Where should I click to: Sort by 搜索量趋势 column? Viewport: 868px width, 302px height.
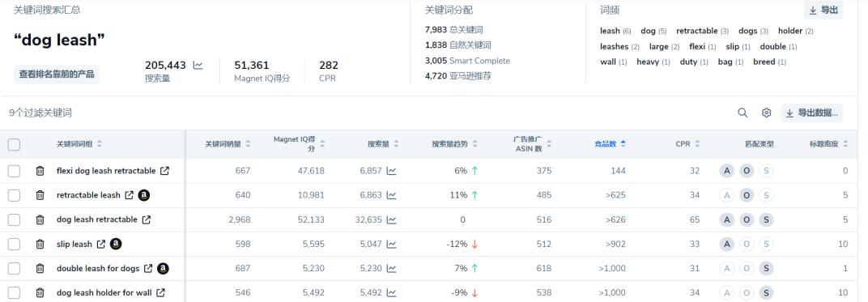pyautogui.click(x=455, y=144)
